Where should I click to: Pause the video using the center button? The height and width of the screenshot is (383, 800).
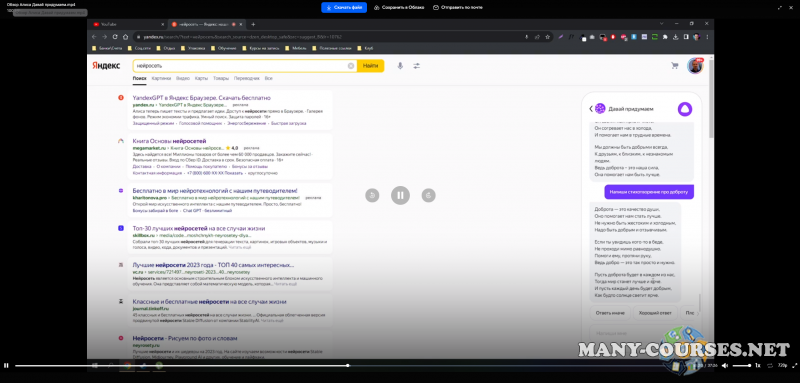pos(401,195)
